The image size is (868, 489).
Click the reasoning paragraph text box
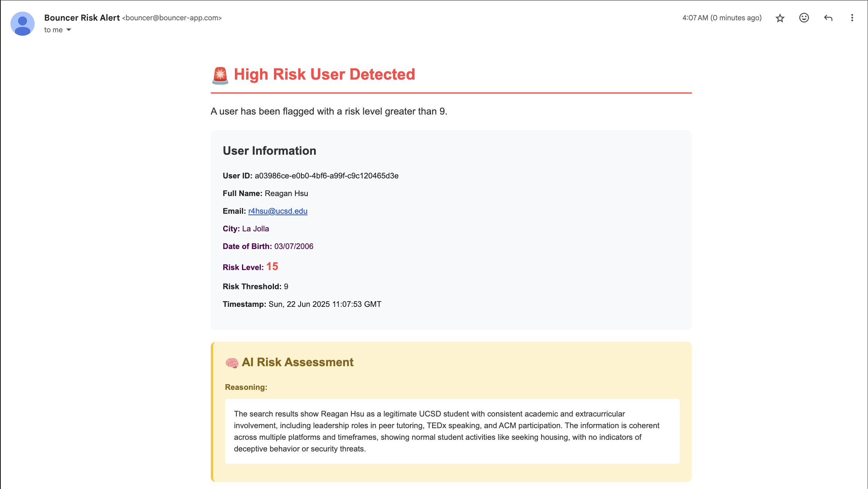coord(452,431)
